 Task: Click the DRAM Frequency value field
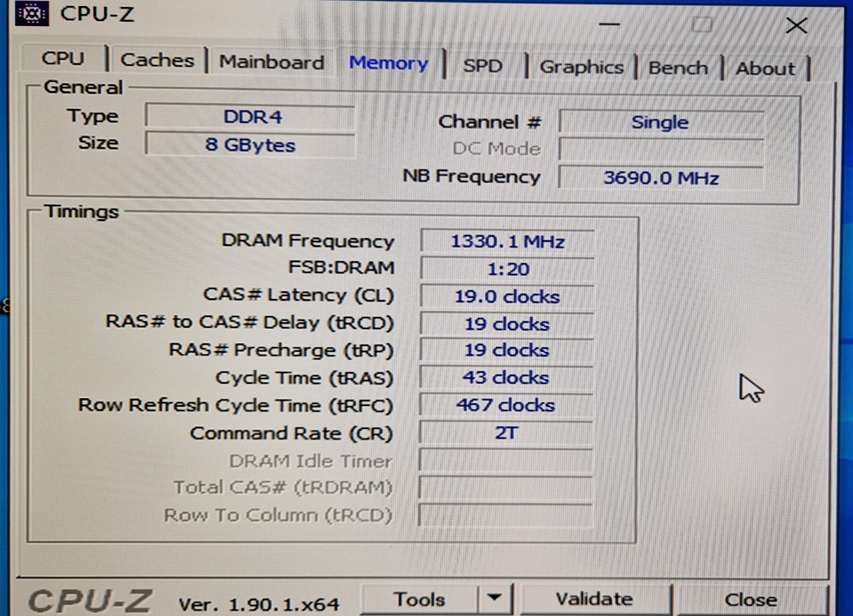click(507, 242)
